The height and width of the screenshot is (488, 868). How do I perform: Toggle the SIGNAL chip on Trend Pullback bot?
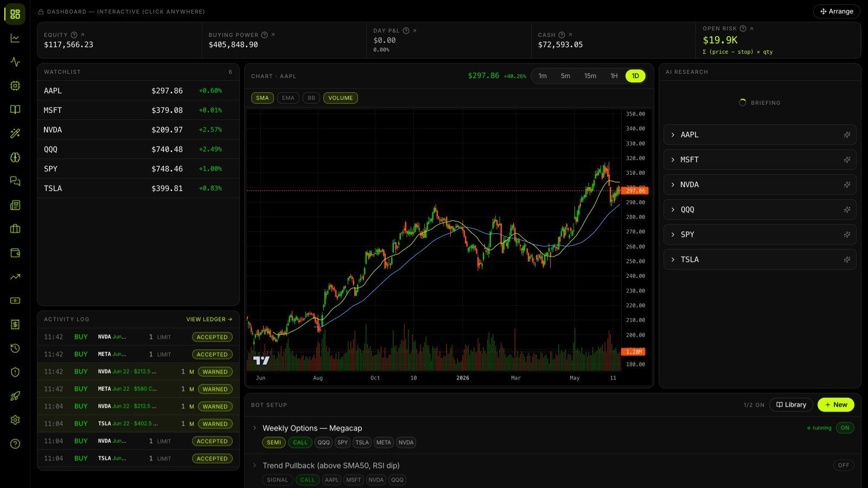(277, 480)
